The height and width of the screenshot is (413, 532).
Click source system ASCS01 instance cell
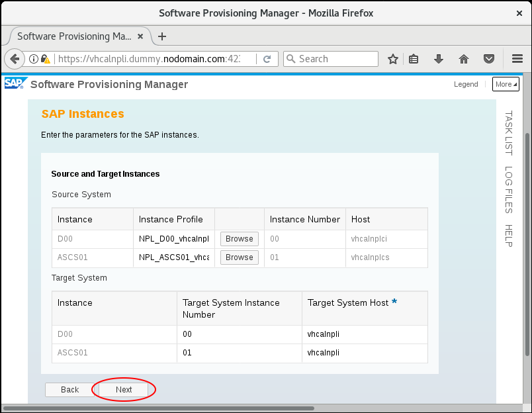click(x=93, y=257)
